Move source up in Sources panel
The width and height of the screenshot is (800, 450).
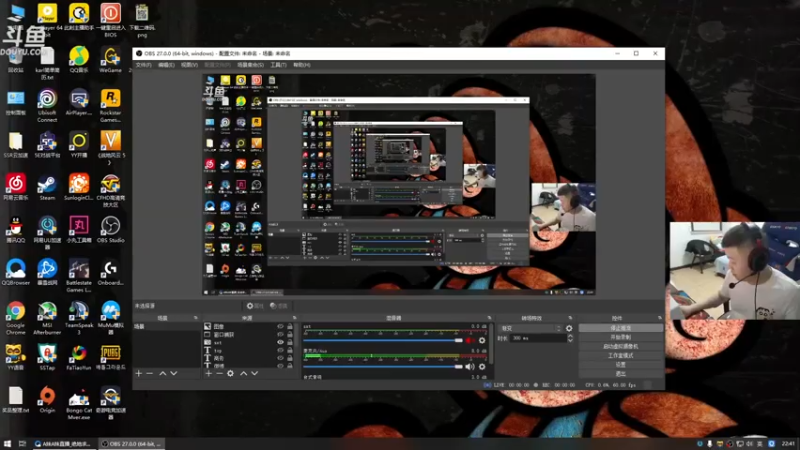point(243,373)
